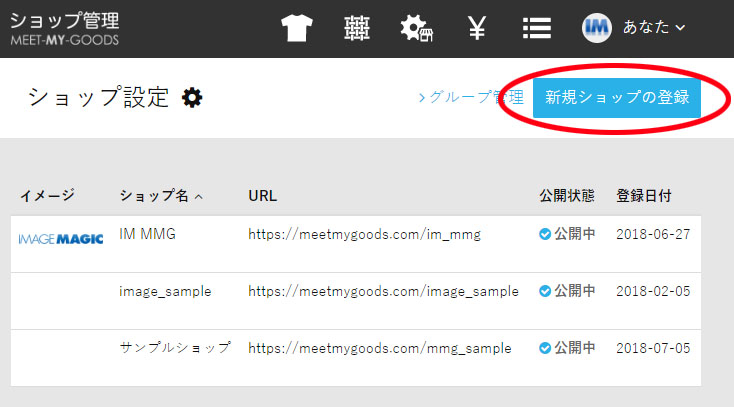
Task: Toggle 公開中 status for サンプルショップ
Action: pos(567,348)
